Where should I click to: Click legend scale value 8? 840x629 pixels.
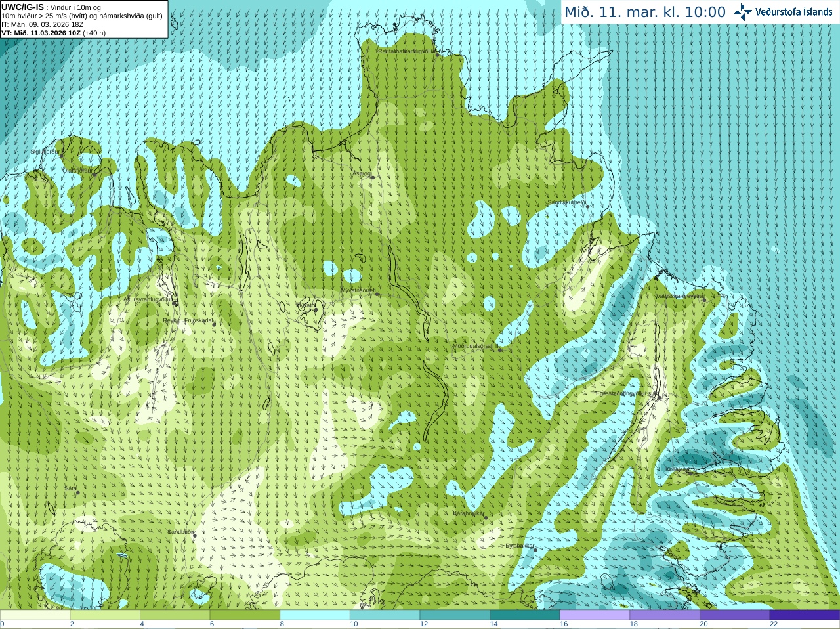pyautogui.click(x=282, y=624)
